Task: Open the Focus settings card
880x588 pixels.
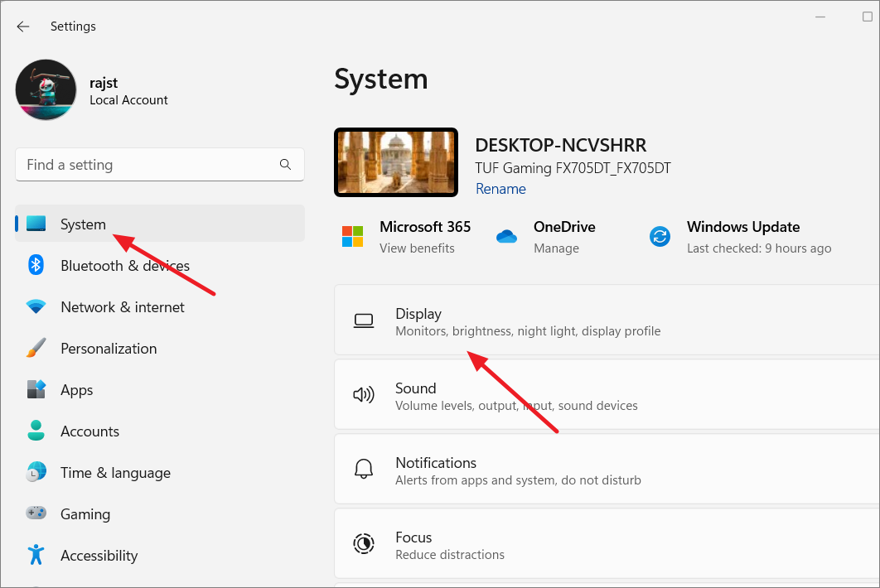Action: point(607,543)
